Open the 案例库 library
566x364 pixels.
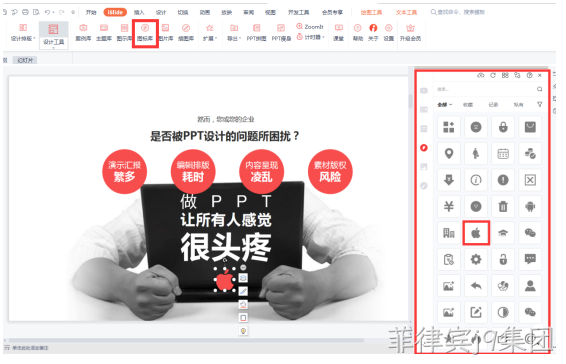[83, 32]
